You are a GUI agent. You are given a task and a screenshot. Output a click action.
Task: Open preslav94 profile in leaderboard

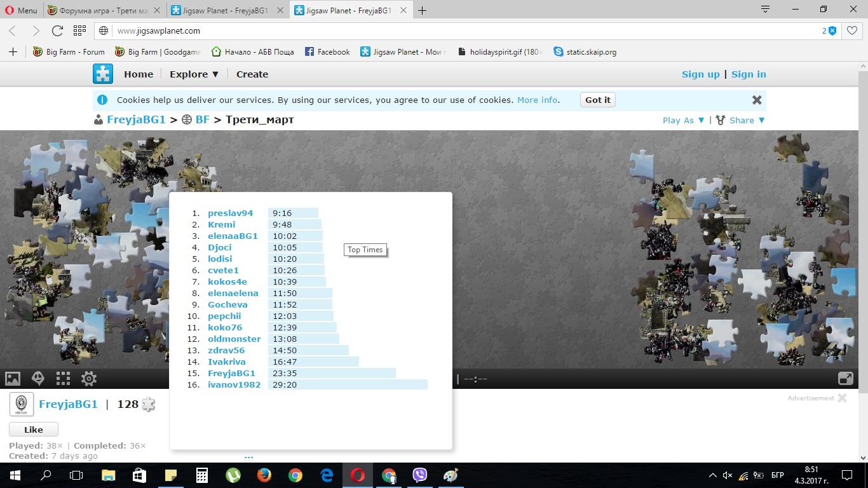(230, 213)
